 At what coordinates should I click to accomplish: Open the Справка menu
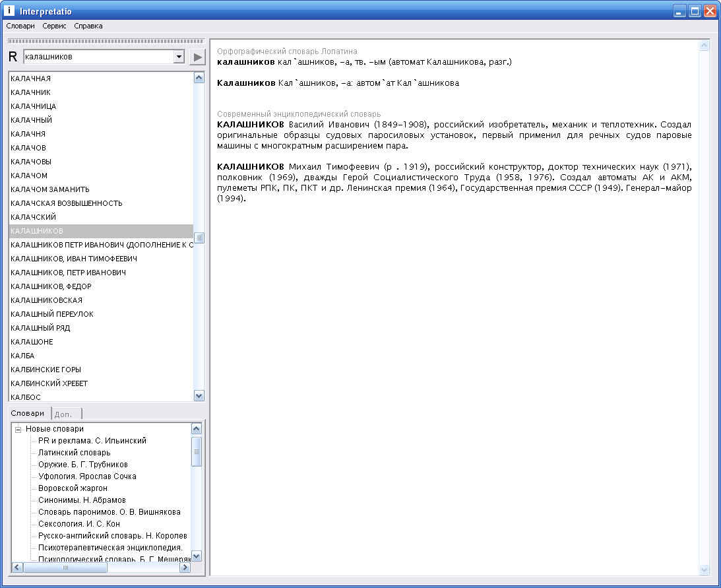click(88, 26)
